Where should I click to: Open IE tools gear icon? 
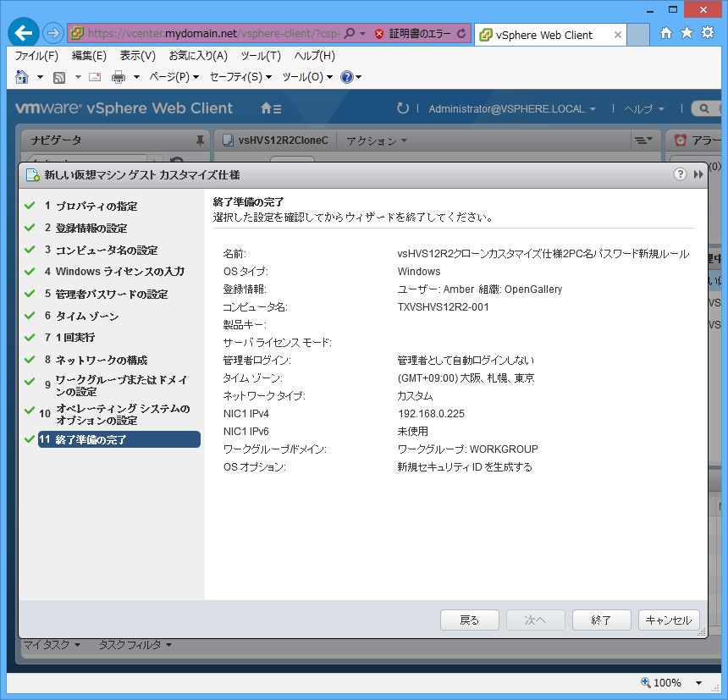[707, 32]
